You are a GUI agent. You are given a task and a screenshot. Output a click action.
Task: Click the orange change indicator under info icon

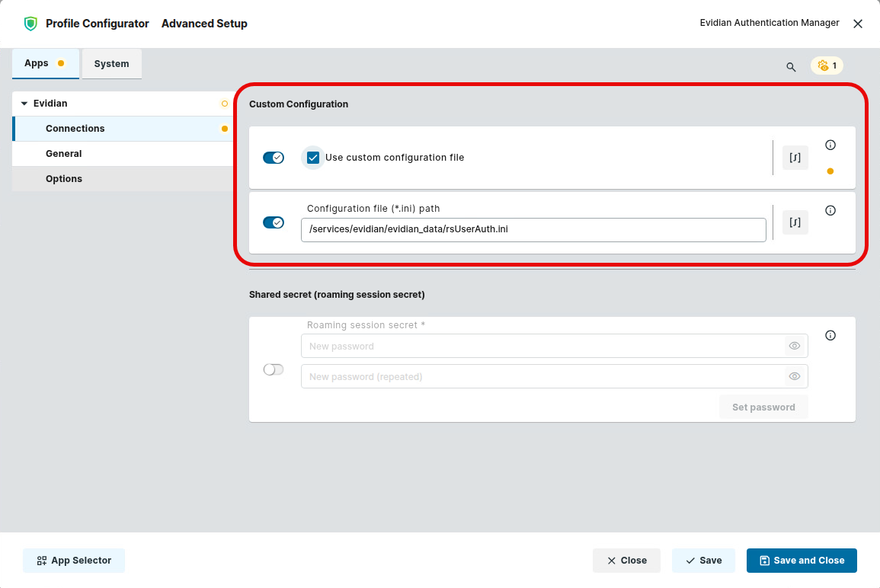point(830,171)
